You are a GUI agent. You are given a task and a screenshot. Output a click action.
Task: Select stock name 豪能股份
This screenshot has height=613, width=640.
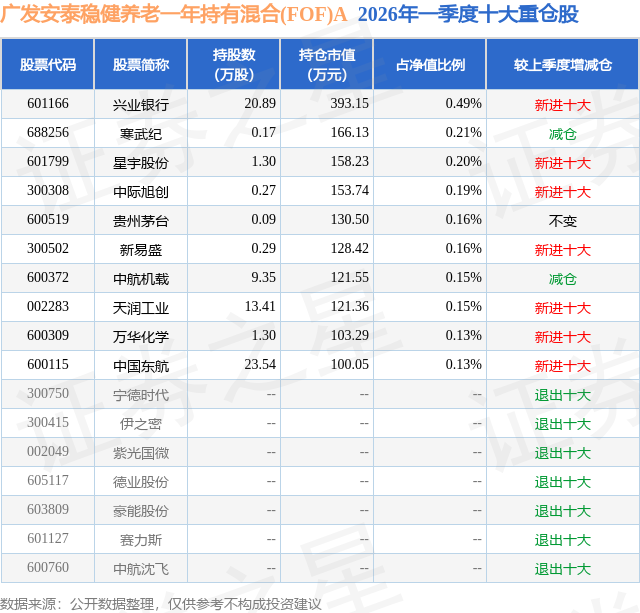(x=141, y=511)
